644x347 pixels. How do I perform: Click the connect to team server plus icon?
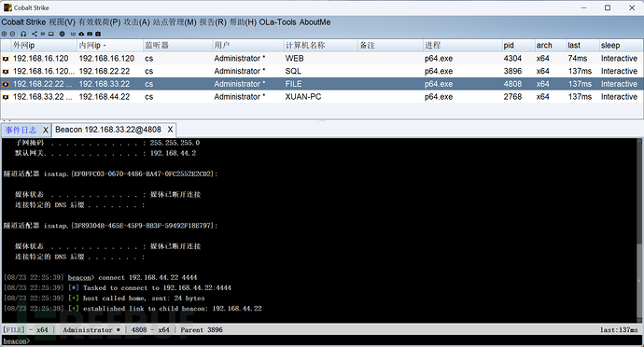coord(4,34)
